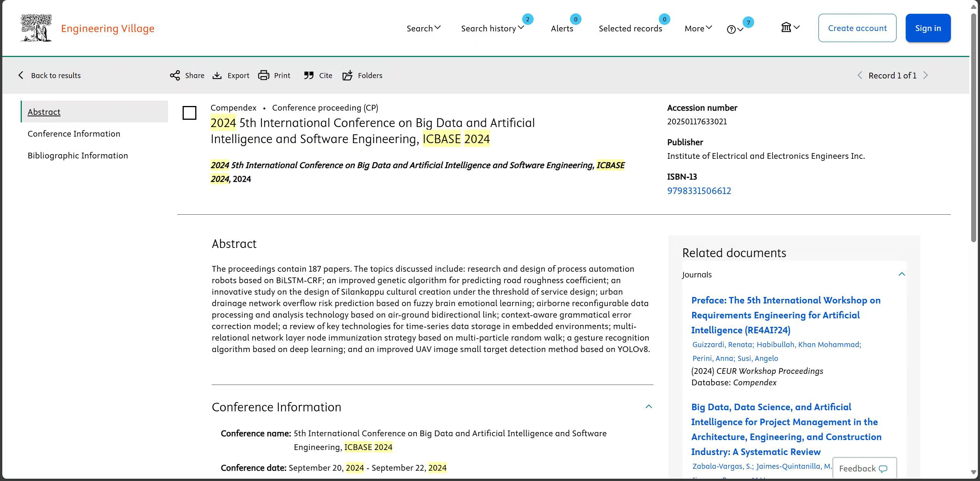Click the Record 1 of 1 text
The height and width of the screenshot is (481, 980).
point(892,75)
